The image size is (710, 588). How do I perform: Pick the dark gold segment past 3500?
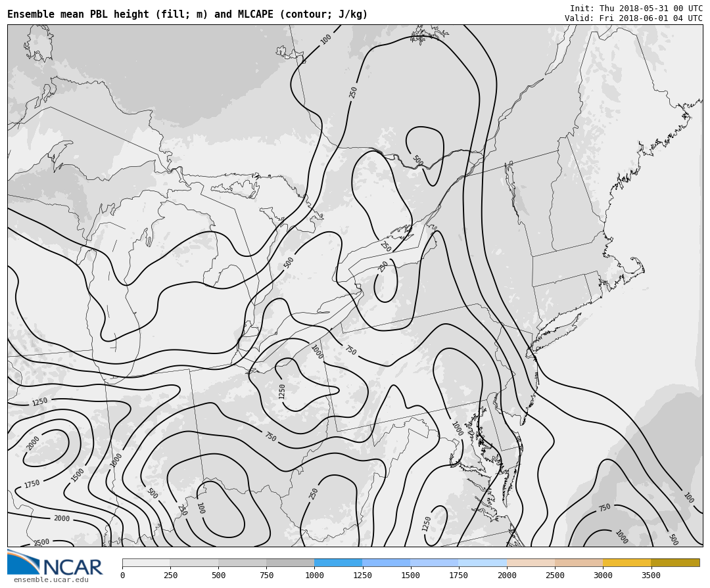pyautogui.click(x=675, y=562)
